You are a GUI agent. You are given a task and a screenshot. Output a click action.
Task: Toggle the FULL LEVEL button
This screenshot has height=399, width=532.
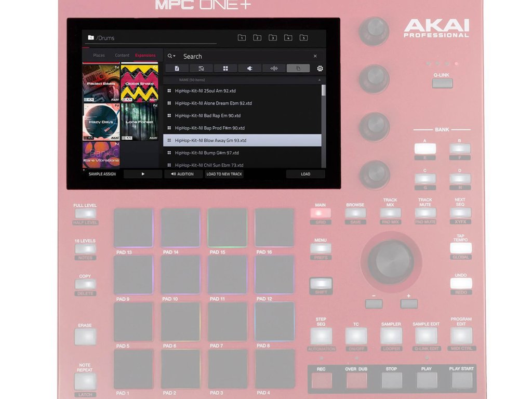click(85, 214)
